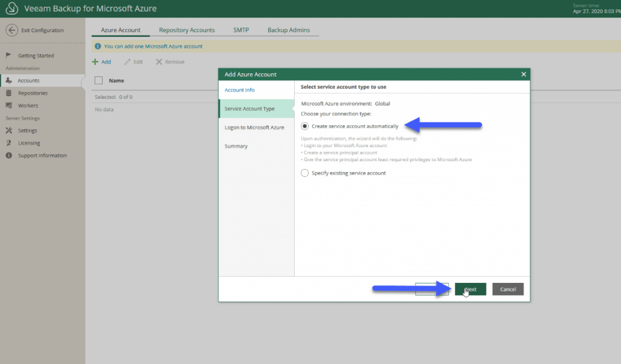The height and width of the screenshot is (364, 621).
Task: Select the Service Account Type step
Action: [x=257, y=108]
